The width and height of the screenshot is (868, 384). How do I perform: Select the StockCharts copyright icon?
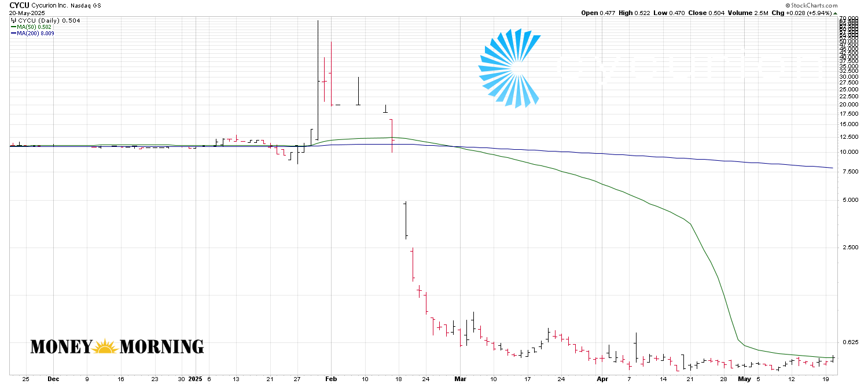coord(788,5)
